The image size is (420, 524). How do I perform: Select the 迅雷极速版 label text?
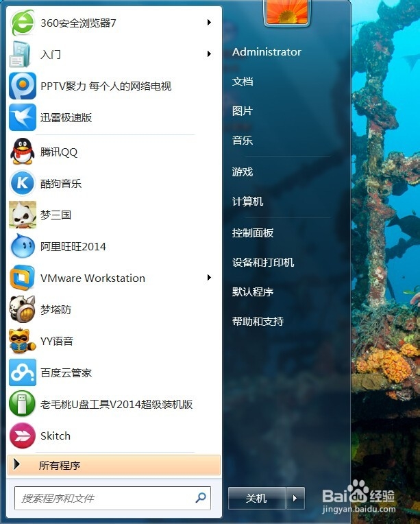point(66,118)
